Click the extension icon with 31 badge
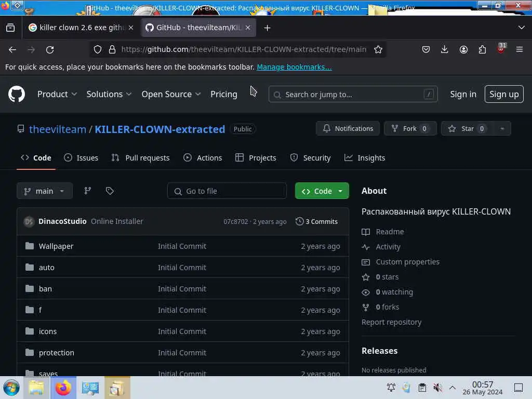 (501, 48)
